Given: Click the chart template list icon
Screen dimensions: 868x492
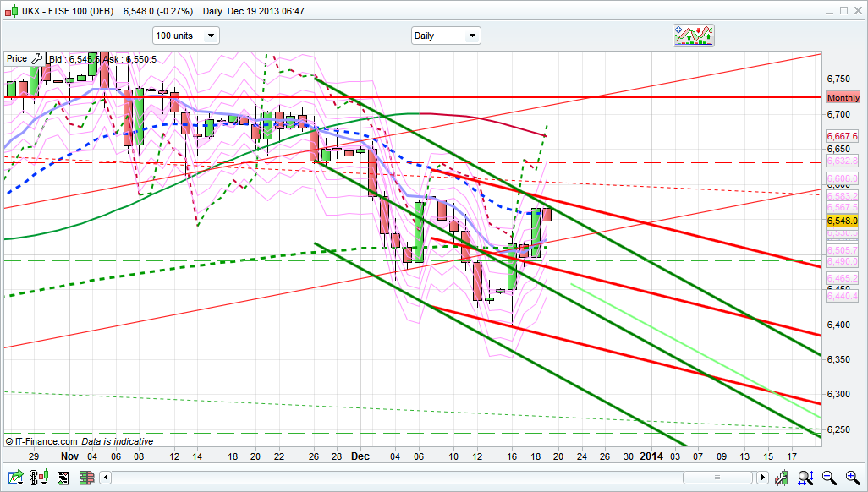Looking at the screenshot, I should 63,478.
